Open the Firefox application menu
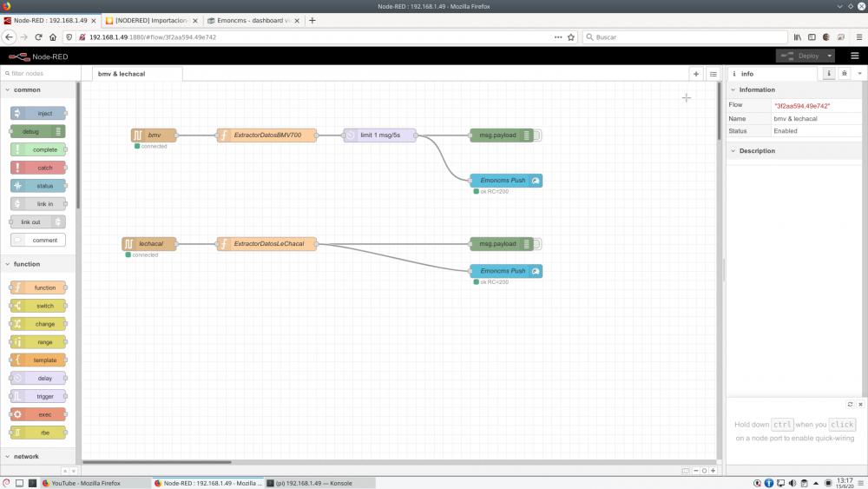This screenshot has height=489, width=868. (859, 37)
